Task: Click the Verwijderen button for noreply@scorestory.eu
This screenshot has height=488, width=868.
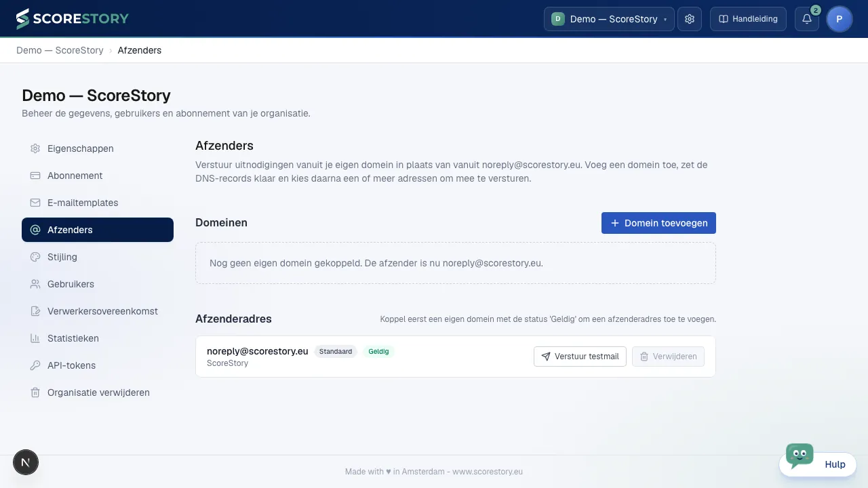Action: coord(669,357)
